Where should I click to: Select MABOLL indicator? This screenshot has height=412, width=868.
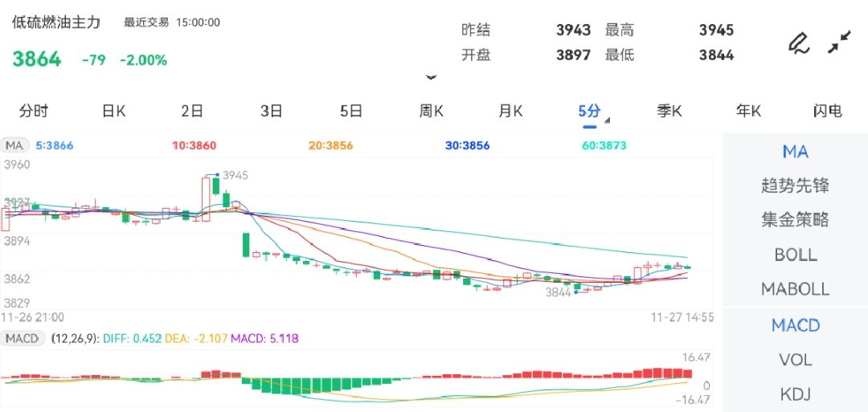(796, 288)
